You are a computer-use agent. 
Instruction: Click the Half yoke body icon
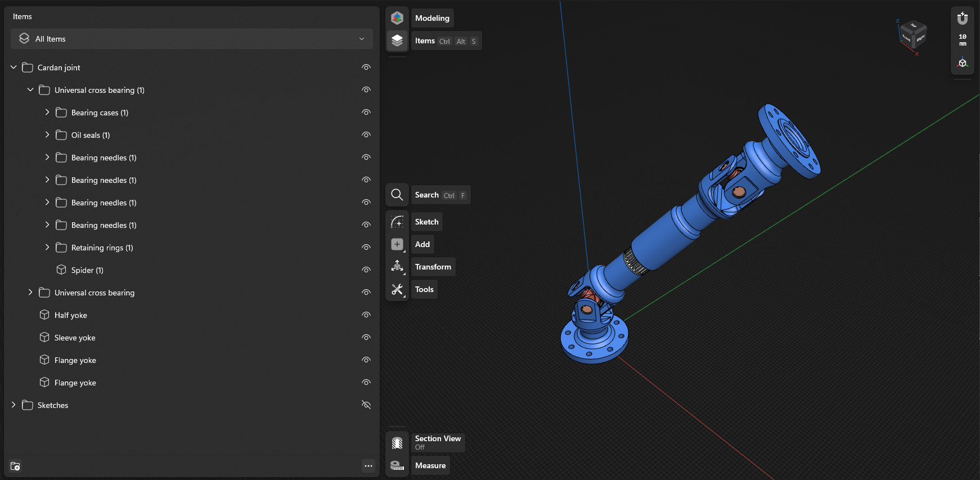pyautogui.click(x=44, y=315)
